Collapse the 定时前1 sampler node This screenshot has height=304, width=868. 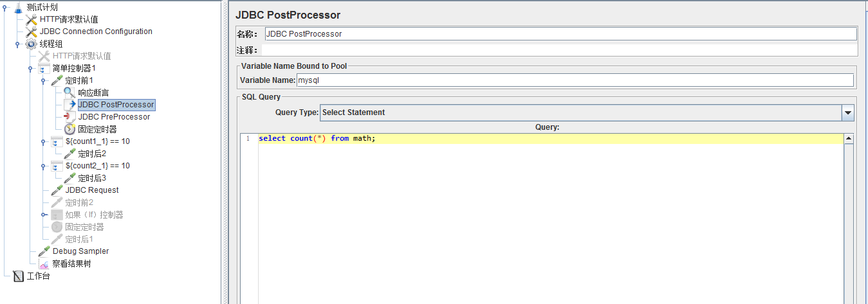43,80
